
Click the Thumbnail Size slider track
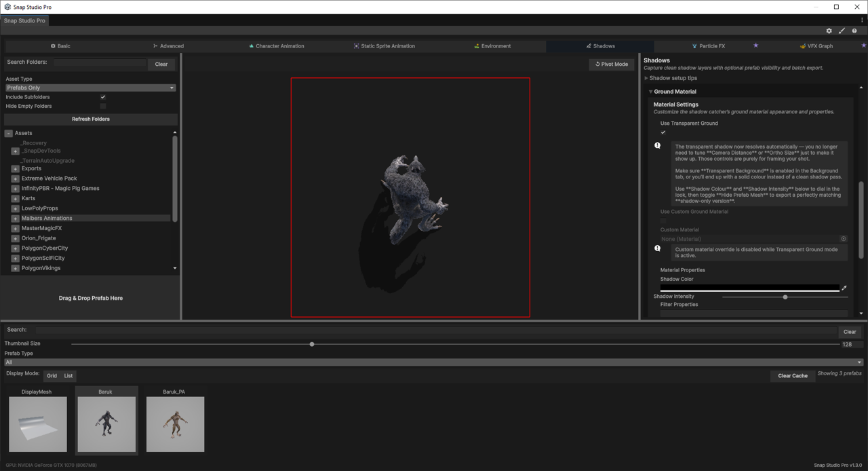point(455,344)
